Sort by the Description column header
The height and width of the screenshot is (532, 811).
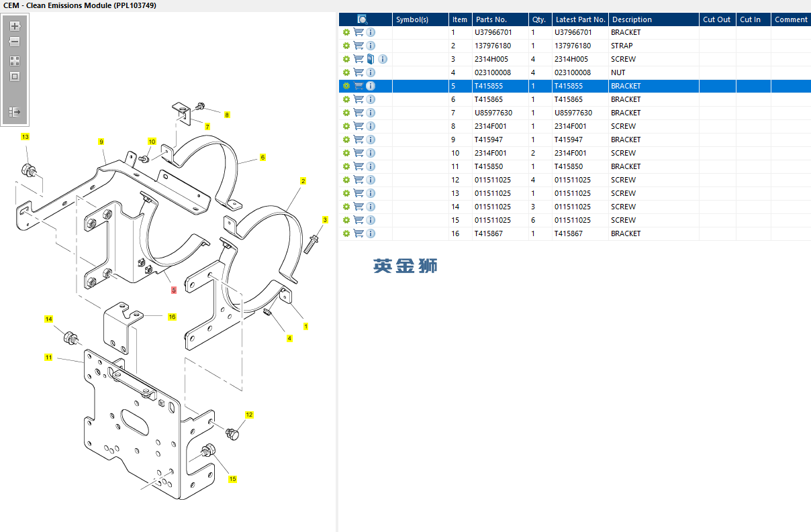tap(654, 19)
